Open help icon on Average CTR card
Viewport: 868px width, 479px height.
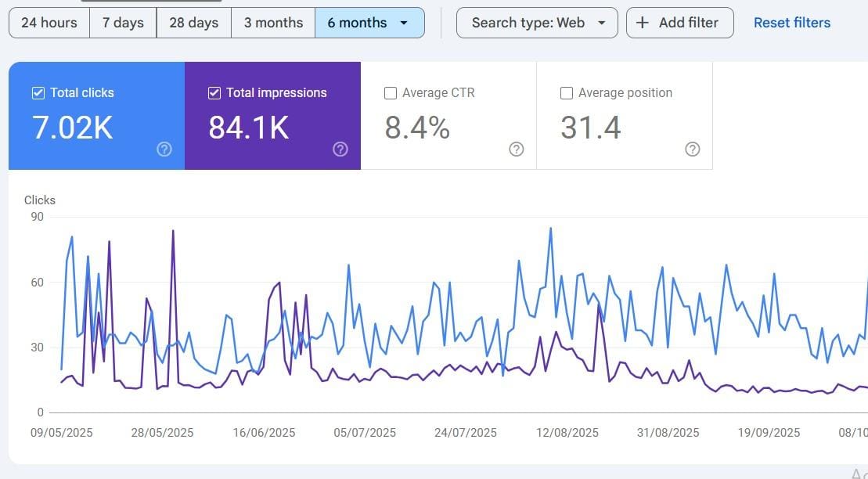click(517, 149)
